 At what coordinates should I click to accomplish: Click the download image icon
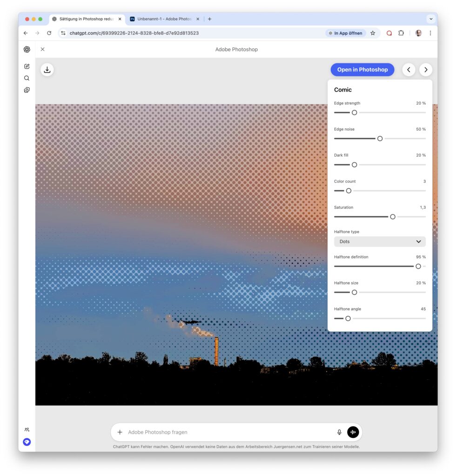[47, 70]
